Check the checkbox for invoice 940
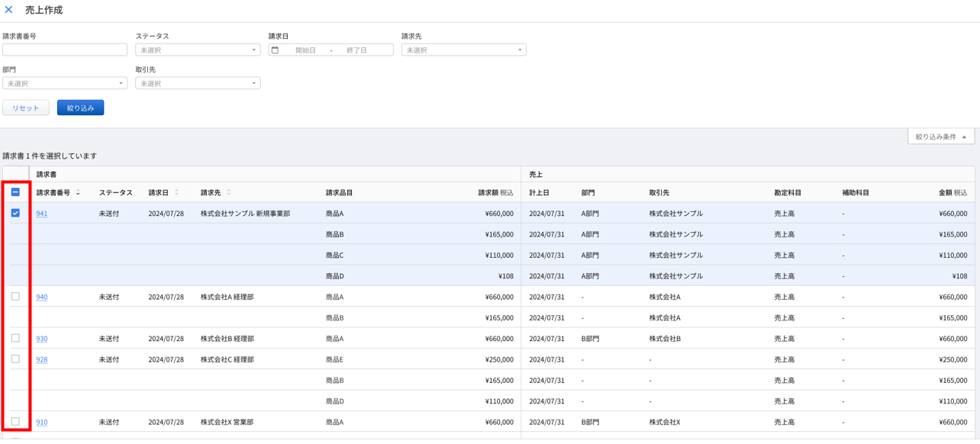 point(15,296)
